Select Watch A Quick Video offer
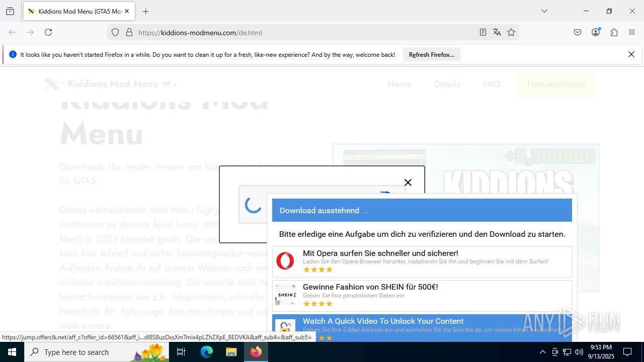Image resolution: width=644 pixels, height=362 pixels. (422, 328)
